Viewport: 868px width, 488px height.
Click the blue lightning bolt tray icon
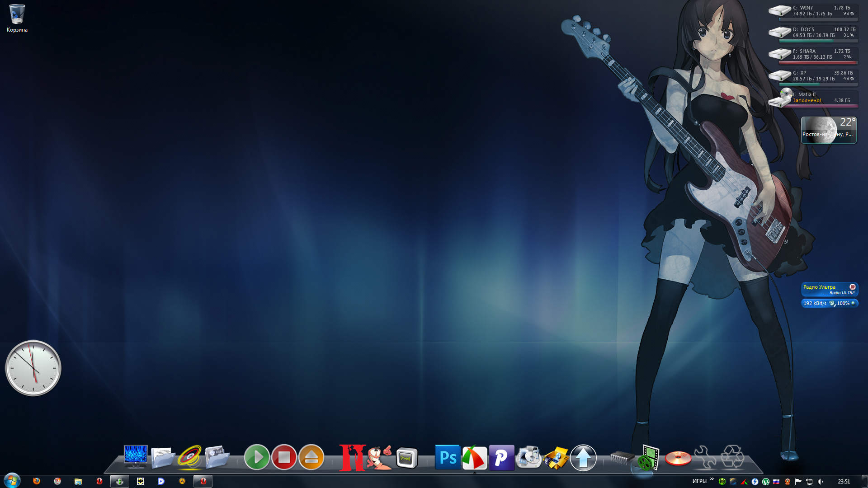tap(755, 482)
